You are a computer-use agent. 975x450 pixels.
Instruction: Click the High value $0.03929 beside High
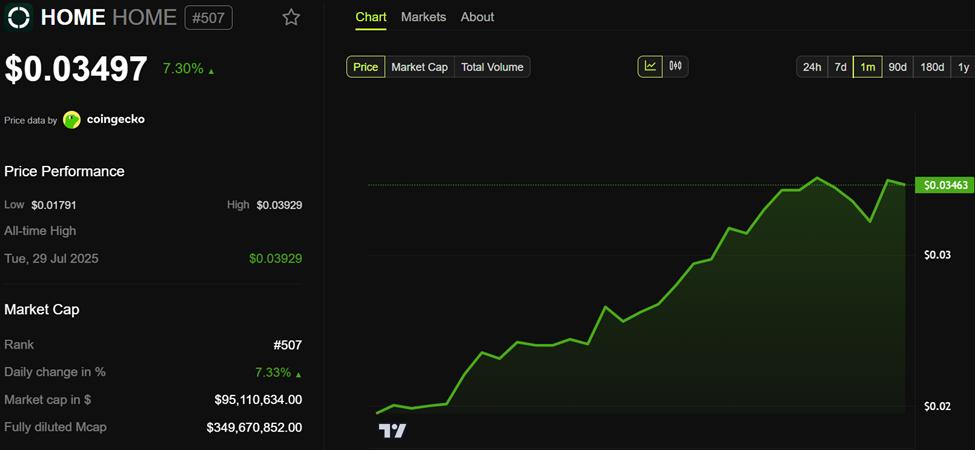[279, 204]
